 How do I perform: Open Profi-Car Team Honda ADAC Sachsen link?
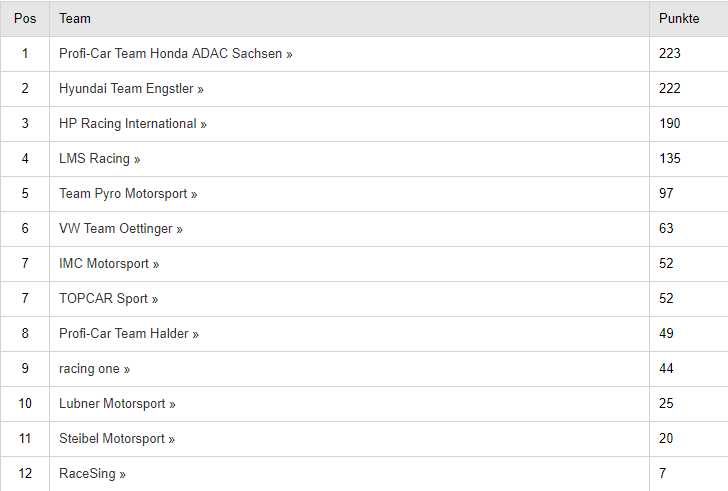click(176, 54)
